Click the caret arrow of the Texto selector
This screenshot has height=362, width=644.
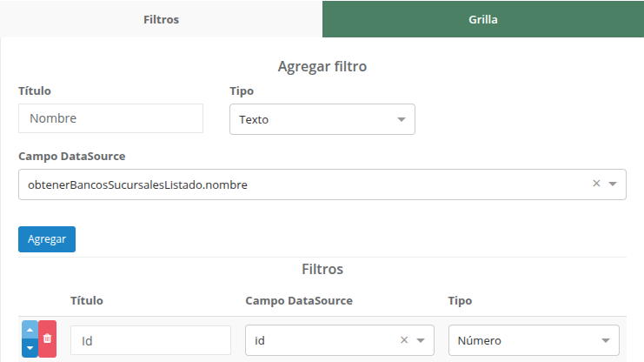(x=402, y=119)
